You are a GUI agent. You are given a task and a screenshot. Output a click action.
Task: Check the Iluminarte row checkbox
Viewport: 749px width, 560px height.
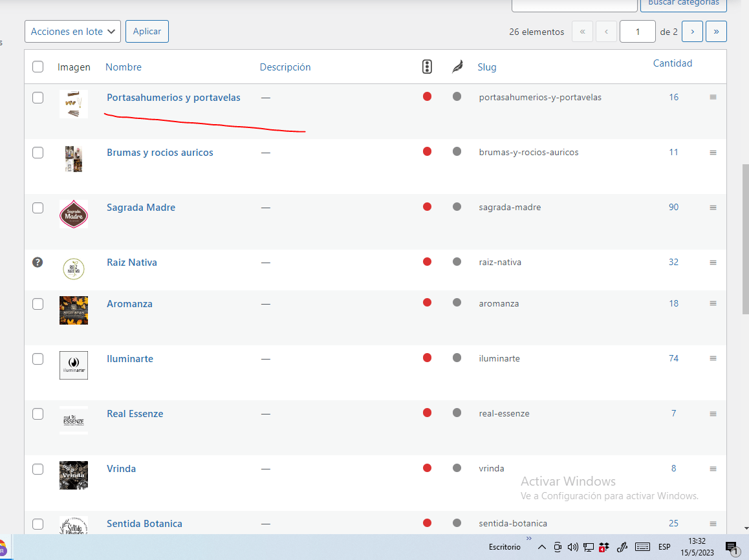[38, 359]
